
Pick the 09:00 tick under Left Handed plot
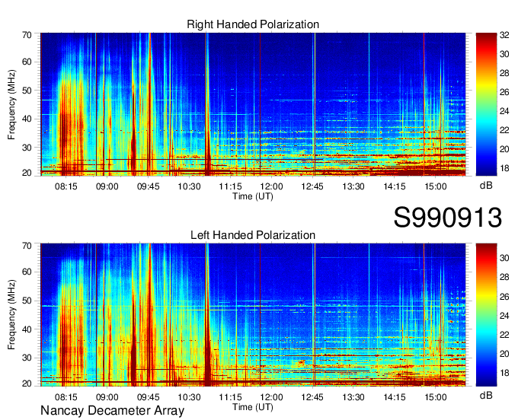pyautogui.click(x=107, y=396)
